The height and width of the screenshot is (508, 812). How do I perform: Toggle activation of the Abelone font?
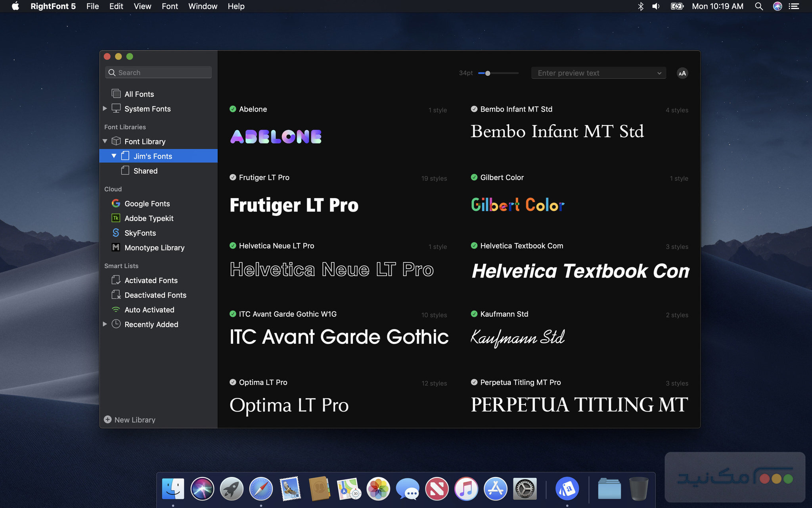pyautogui.click(x=232, y=109)
